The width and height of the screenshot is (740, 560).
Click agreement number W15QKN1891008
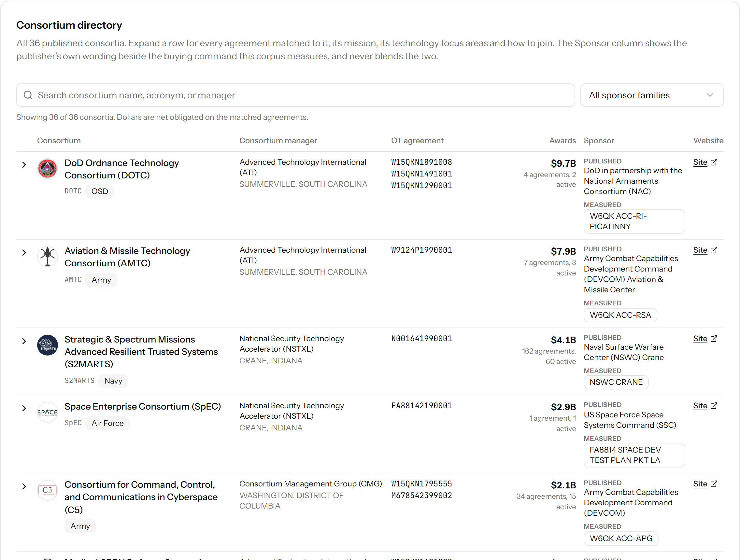click(421, 162)
